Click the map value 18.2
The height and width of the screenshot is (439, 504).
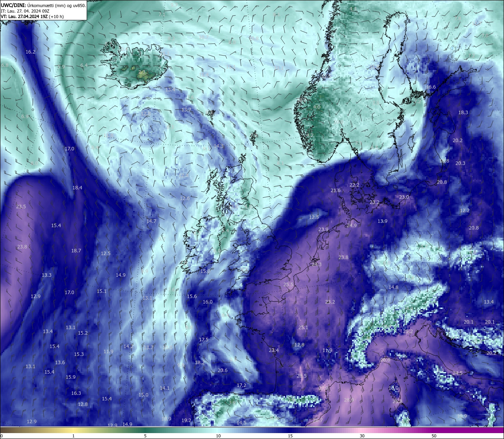click(200, 363)
